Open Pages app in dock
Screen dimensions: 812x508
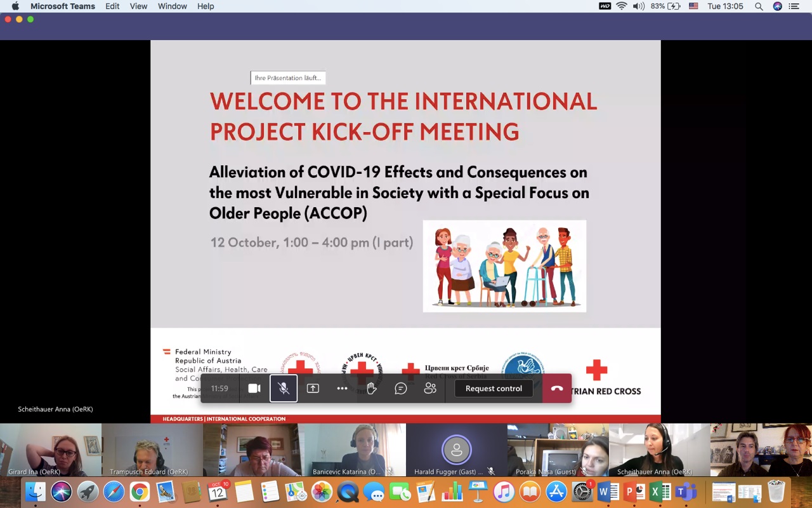click(x=426, y=491)
